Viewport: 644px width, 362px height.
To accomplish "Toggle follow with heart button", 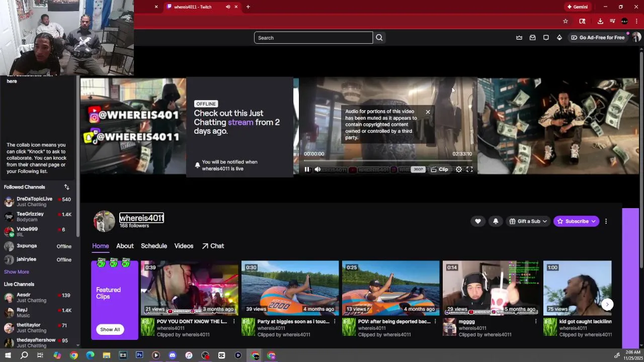I will (x=478, y=221).
